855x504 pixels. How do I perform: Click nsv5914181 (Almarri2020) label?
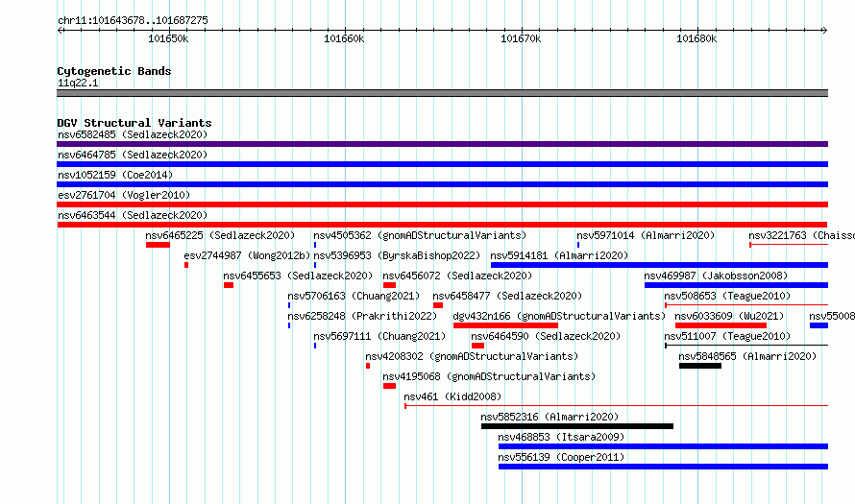[x=559, y=255]
